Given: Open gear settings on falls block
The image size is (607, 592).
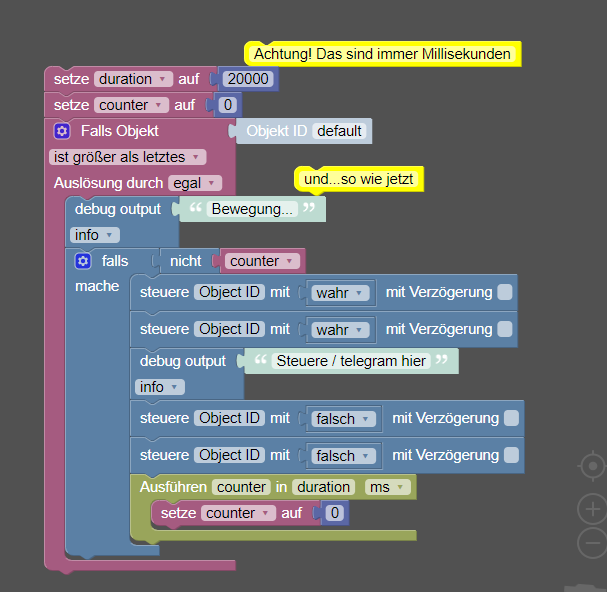Looking at the screenshot, I should click(83, 261).
